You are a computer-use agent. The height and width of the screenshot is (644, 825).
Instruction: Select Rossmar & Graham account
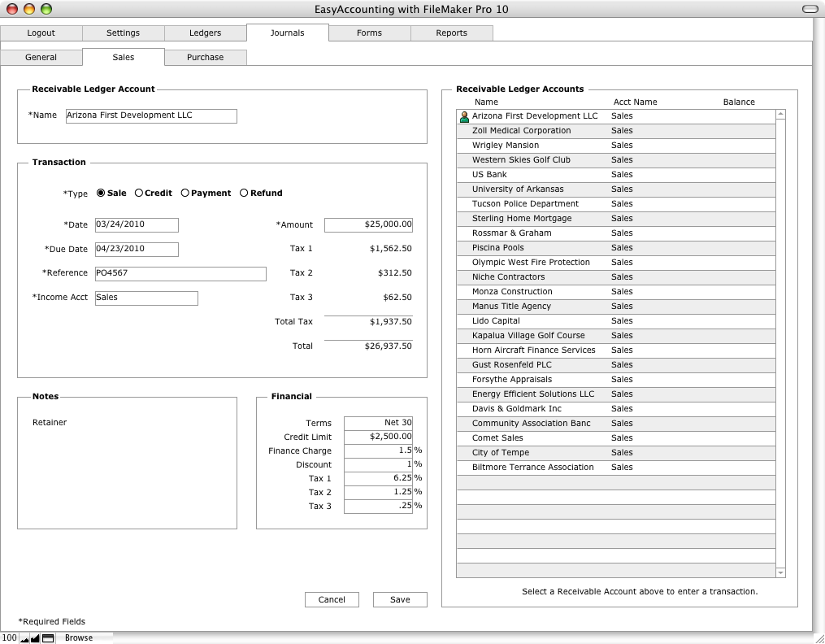tap(616, 233)
